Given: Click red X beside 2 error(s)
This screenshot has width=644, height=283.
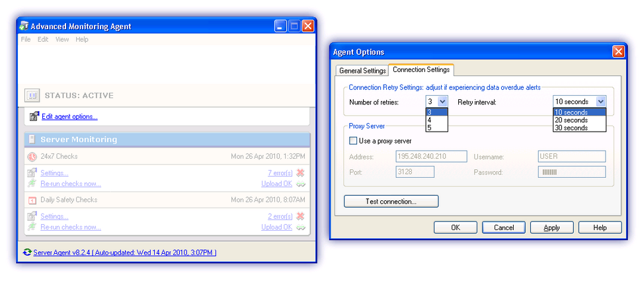Looking at the screenshot, I should click(x=301, y=216).
